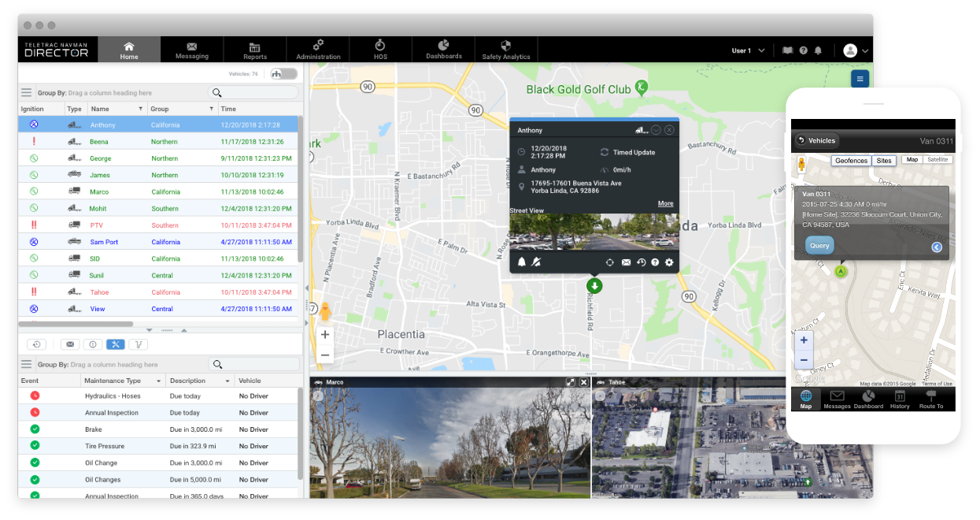Click the locate crosshair icon in Anthony popup

click(x=609, y=262)
